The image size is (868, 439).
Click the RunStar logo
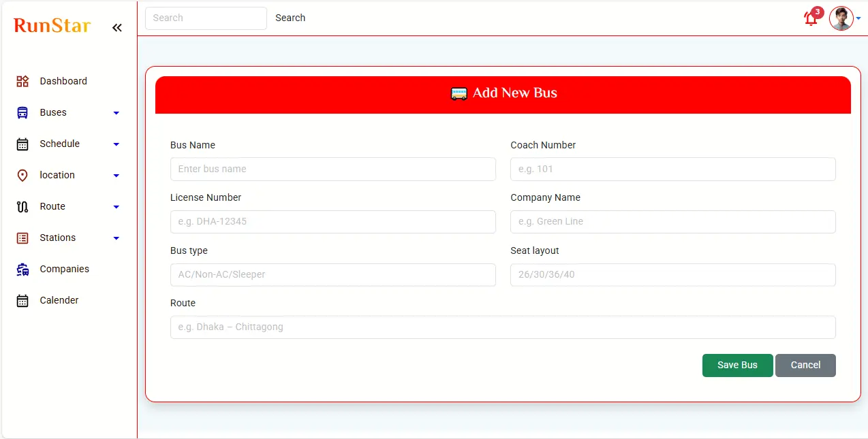pos(52,26)
